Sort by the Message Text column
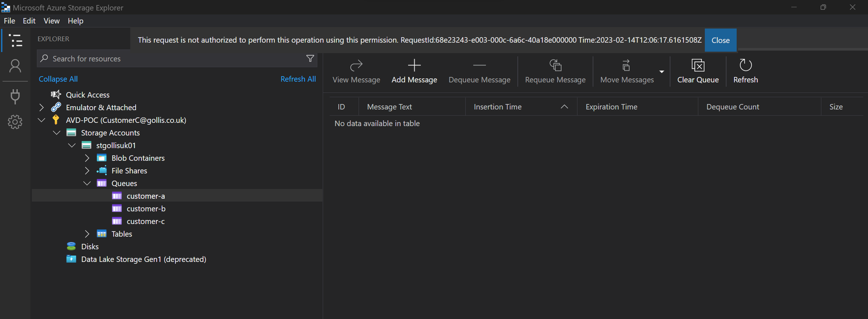868x319 pixels. pos(412,107)
